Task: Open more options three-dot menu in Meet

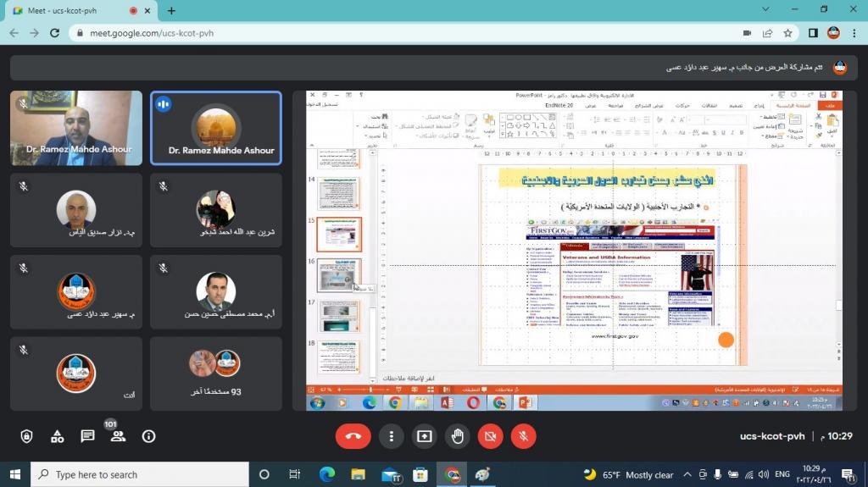Action: [x=391, y=436]
